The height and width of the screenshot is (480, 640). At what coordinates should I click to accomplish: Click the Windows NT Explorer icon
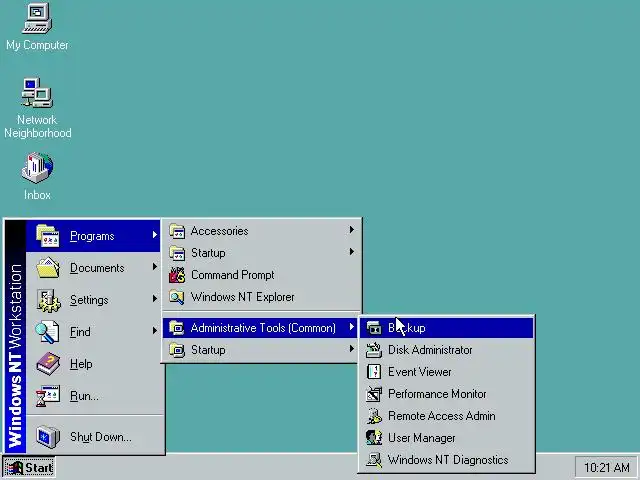(177, 297)
